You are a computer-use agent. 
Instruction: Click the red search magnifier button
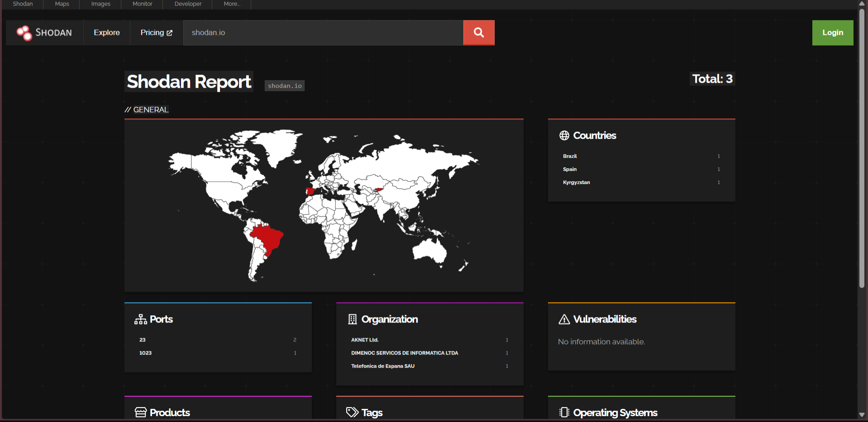click(478, 33)
